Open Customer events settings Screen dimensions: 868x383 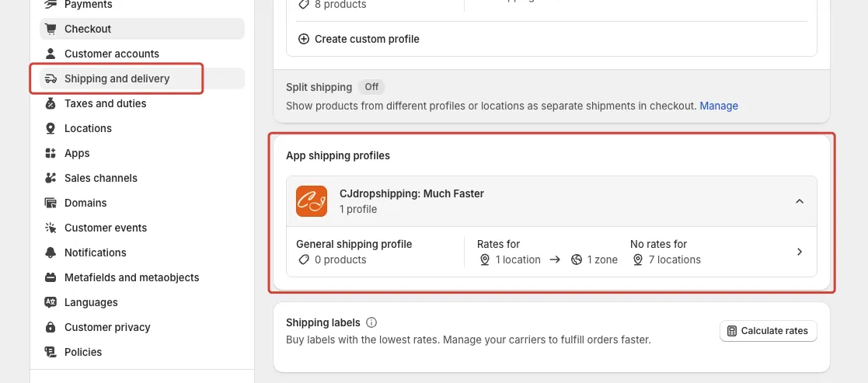point(106,228)
